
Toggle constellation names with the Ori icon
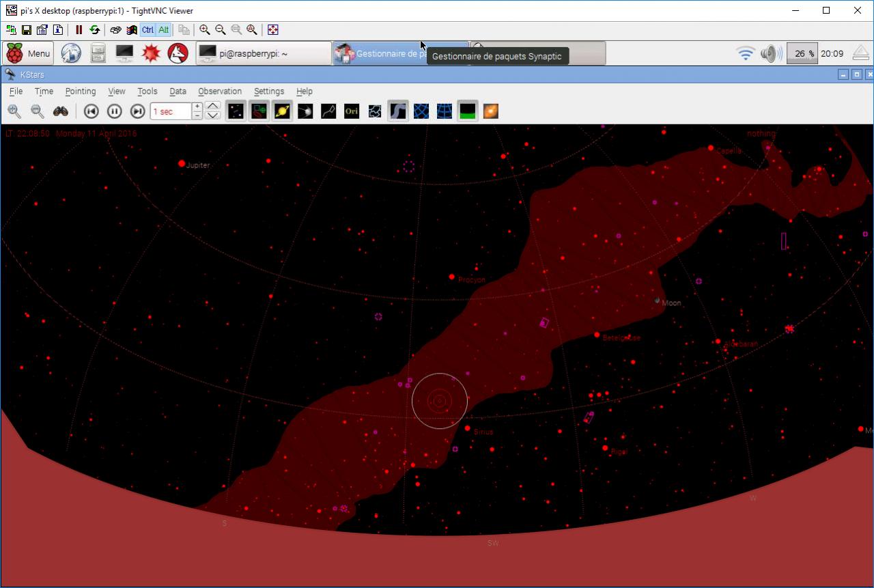(352, 111)
